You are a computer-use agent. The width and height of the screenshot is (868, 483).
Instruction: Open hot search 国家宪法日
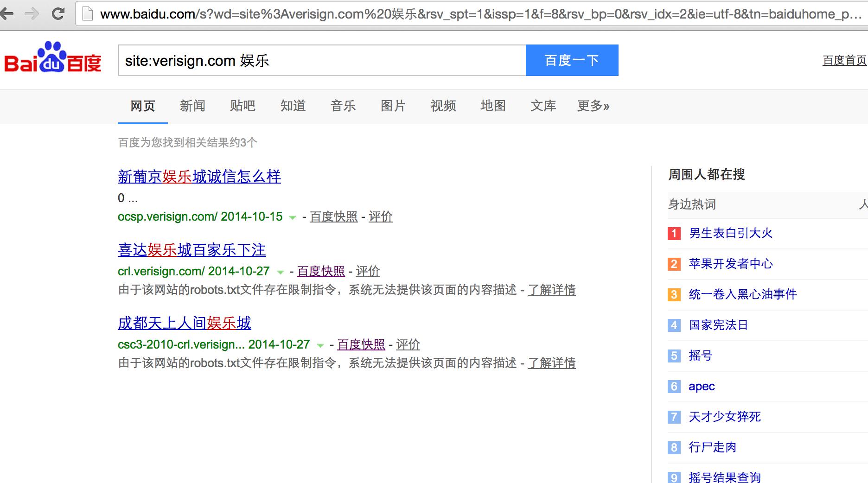point(719,325)
